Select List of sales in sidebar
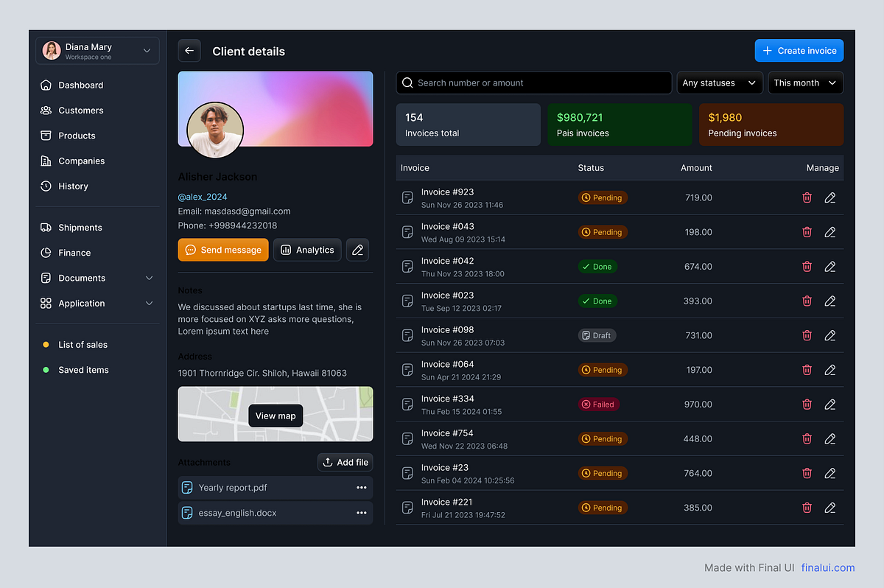Screen dimensions: 884x588 83,344
